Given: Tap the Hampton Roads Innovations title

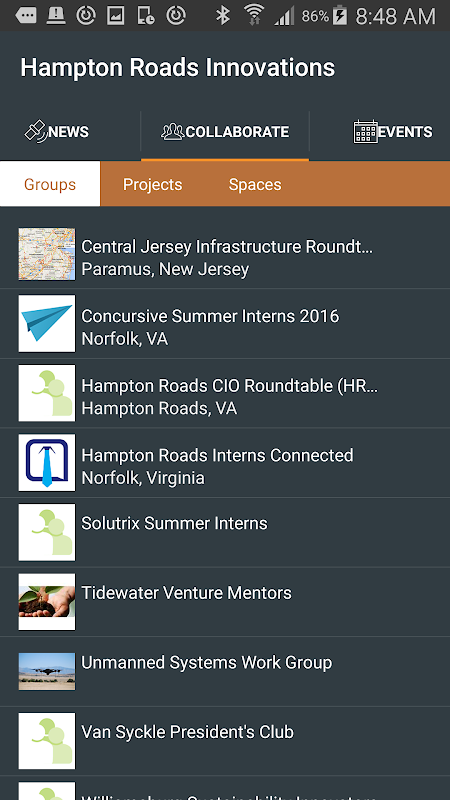Looking at the screenshot, I should (178, 67).
